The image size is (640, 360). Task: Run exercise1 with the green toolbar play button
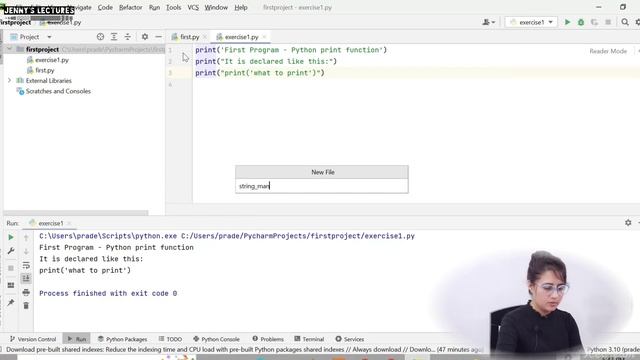coord(567,22)
